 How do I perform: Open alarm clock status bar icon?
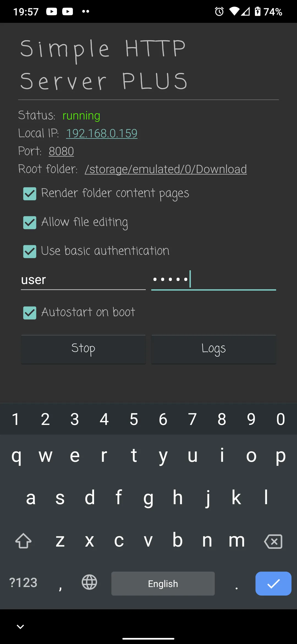click(x=219, y=12)
